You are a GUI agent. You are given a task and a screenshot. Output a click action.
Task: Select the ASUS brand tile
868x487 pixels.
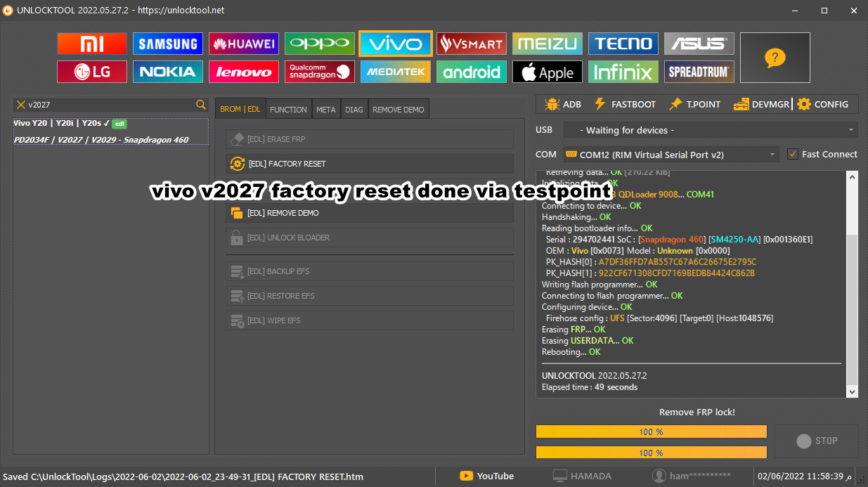tap(699, 44)
